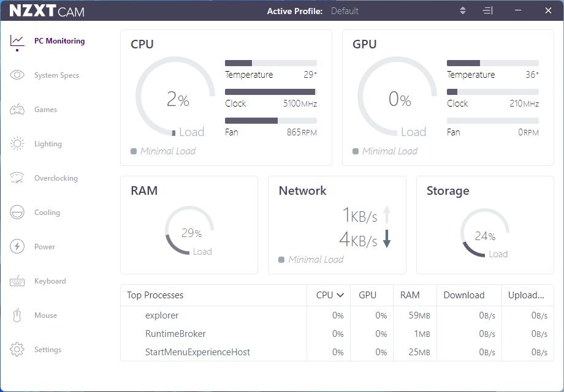
Task: Click the CPU fan speed bar
Action: coord(271,121)
